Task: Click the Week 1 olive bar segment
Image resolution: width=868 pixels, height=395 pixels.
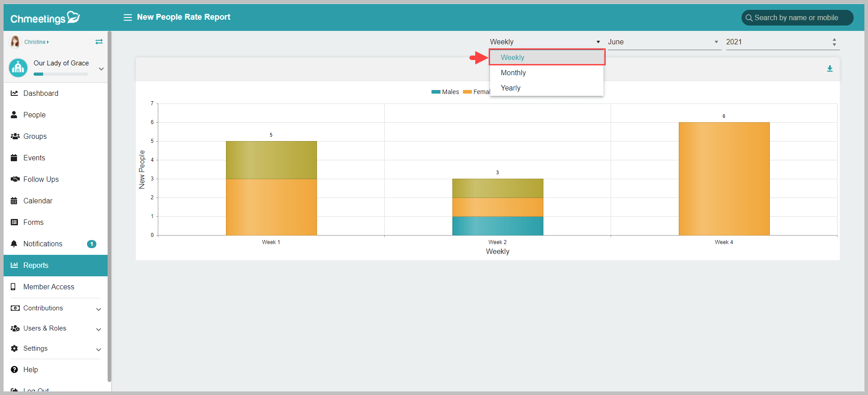Action: pyautogui.click(x=271, y=160)
